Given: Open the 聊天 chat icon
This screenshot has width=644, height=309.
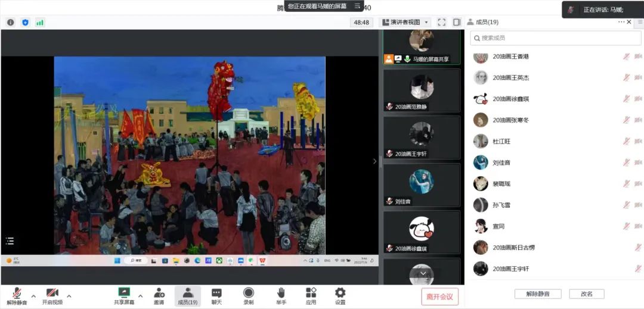Looking at the screenshot, I should [216, 292].
